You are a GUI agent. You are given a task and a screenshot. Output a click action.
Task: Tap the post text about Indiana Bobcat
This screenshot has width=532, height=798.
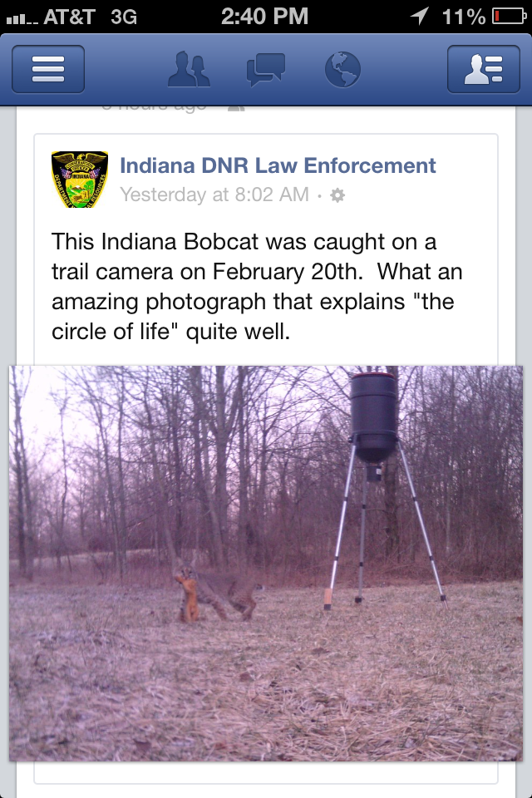[257, 287]
